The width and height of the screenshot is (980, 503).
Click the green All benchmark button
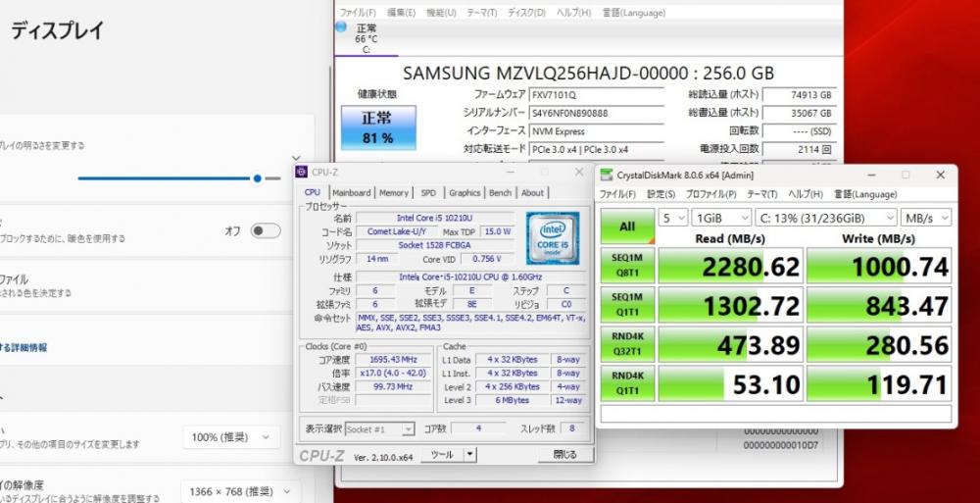(627, 226)
